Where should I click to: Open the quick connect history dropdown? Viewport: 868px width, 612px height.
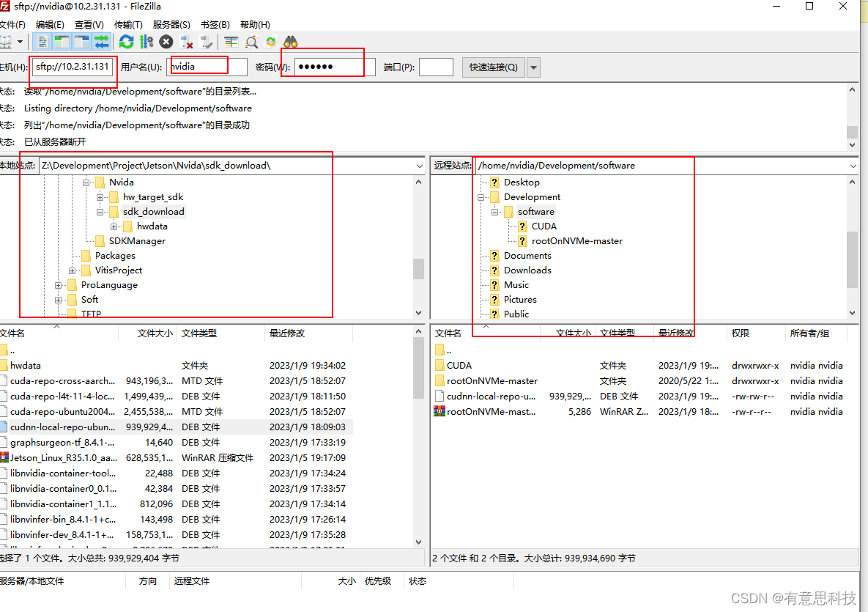point(534,67)
